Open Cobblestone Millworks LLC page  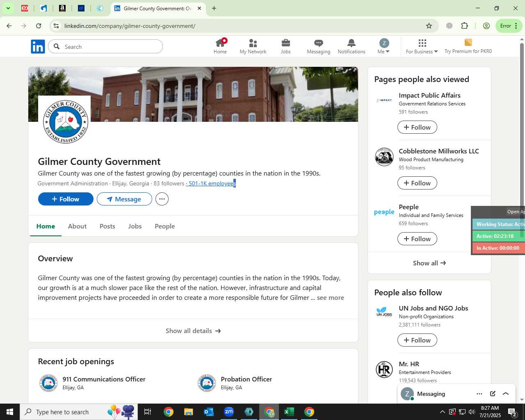pos(439,151)
